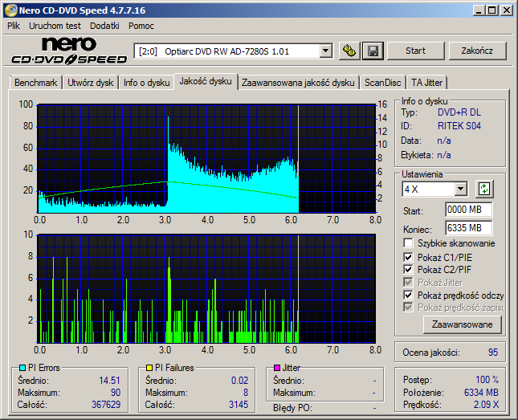The width and height of the screenshot is (518, 420).
Task: Click the disc type value DVD+R DL
Action: tap(459, 112)
